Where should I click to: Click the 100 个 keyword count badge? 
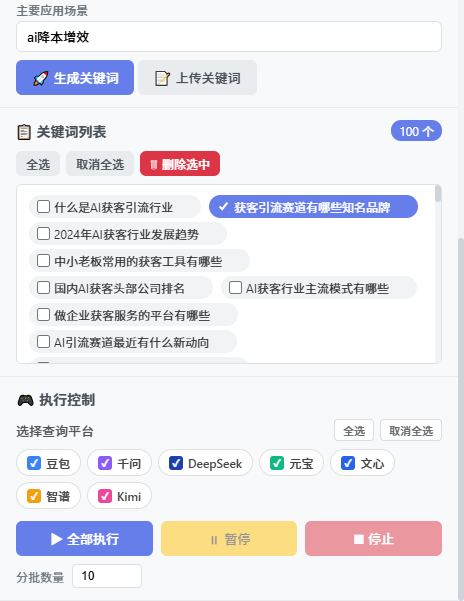tap(416, 131)
